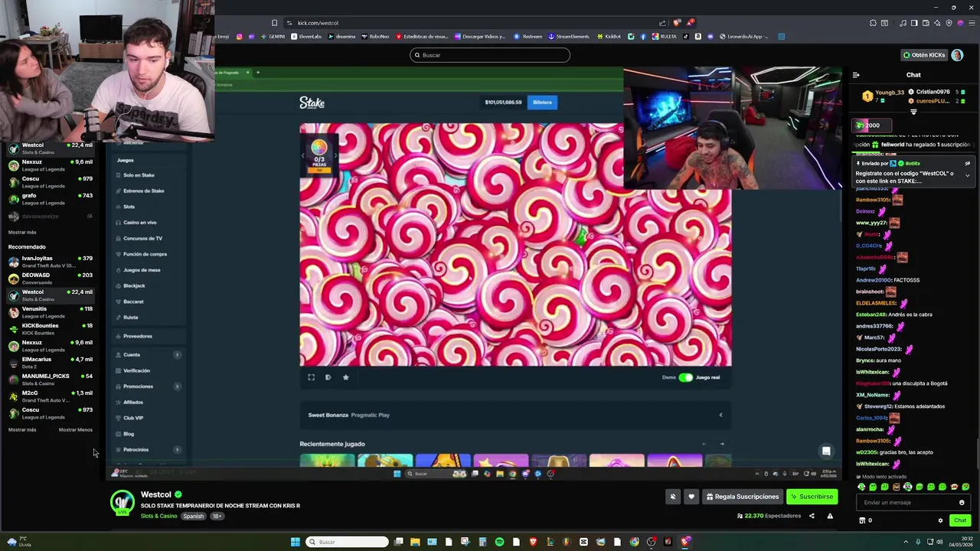Open Blackjack in Stake sidebar
The height and width of the screenshot is (551, 980).
134,285
